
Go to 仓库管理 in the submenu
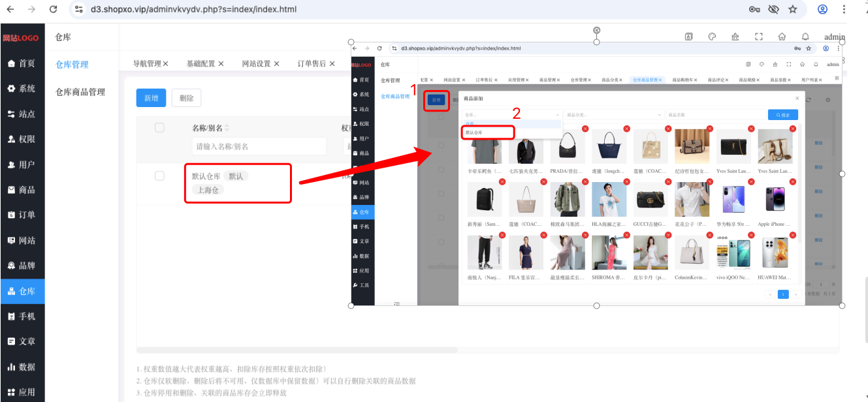point(72,65)
